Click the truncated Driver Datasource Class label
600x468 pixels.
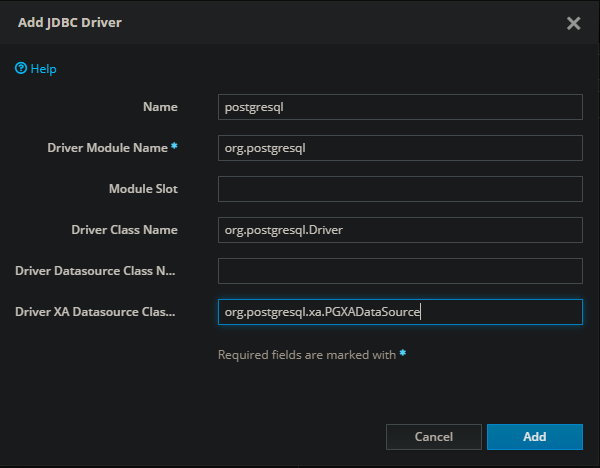tap(96, 271)
